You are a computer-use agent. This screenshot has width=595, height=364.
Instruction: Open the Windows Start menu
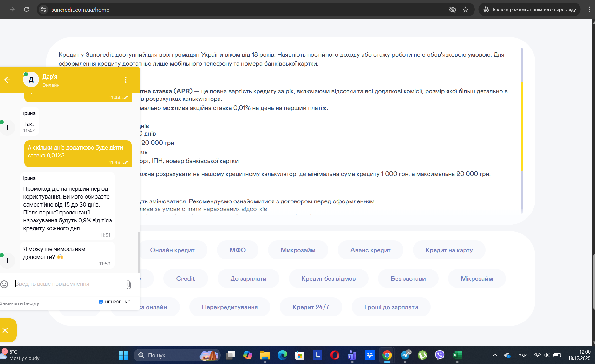point(123,355)
